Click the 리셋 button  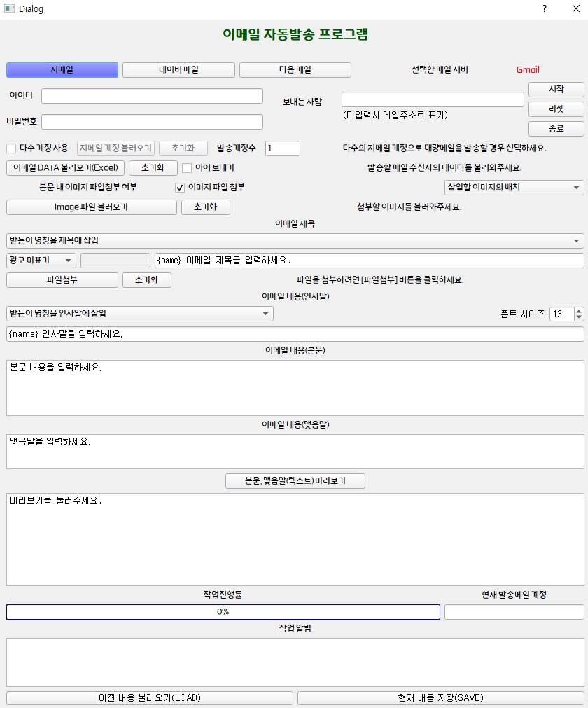pyautogui.click(x=556, y=109)
